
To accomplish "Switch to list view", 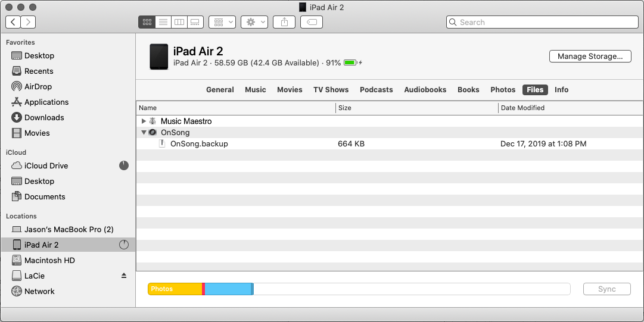I will tap(163, 22).
